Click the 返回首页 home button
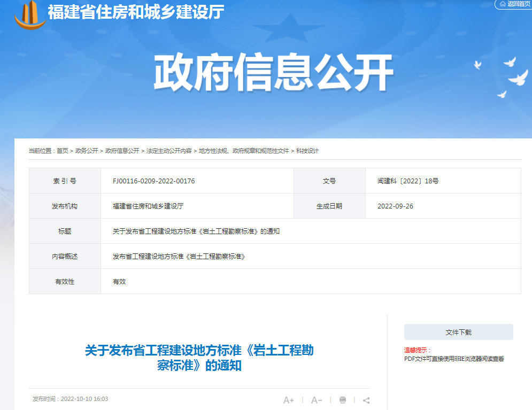The image size is (532, 410). [x=514, y=4]
